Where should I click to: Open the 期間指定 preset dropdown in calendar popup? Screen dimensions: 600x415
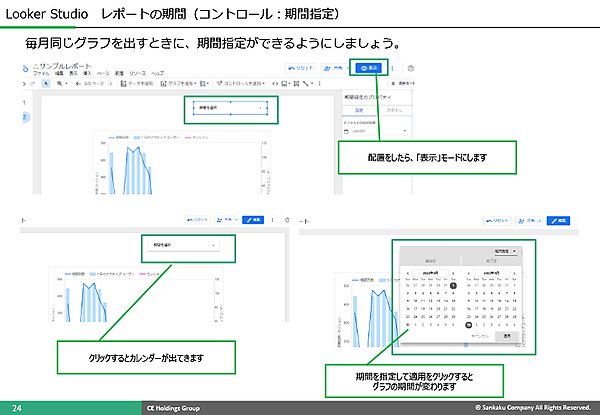tap(506, 251)
